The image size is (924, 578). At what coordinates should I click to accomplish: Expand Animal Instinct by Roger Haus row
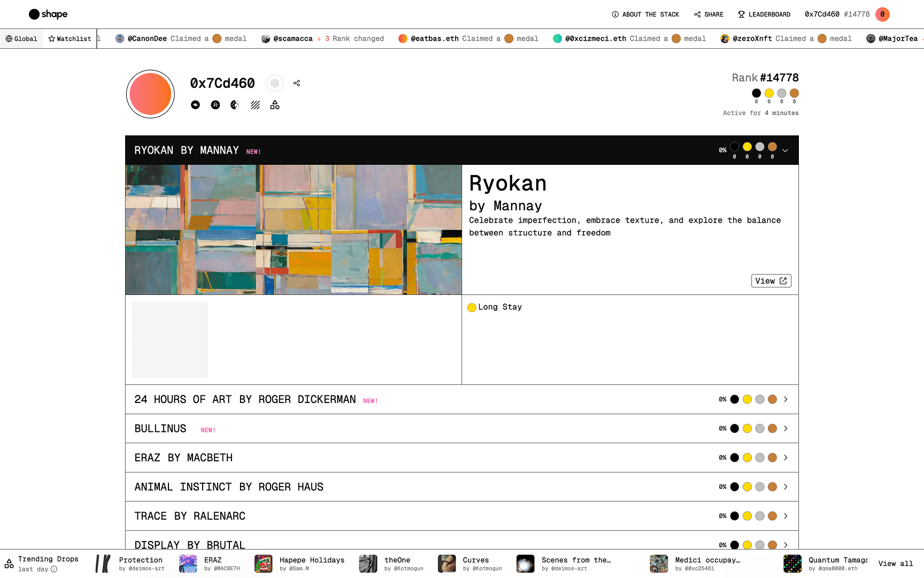click(x=786, y=487)
